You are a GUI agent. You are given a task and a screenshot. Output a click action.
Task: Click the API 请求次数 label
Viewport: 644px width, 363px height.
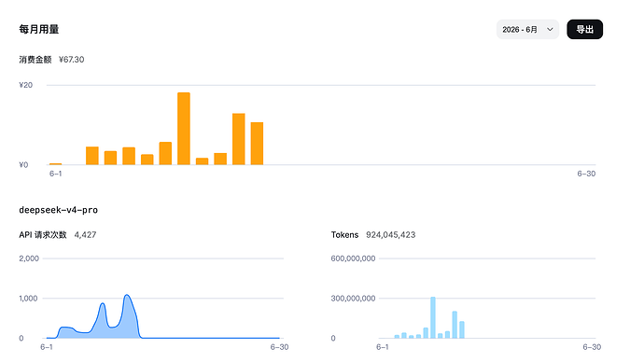pyautogui.click(x=43, y=235)
